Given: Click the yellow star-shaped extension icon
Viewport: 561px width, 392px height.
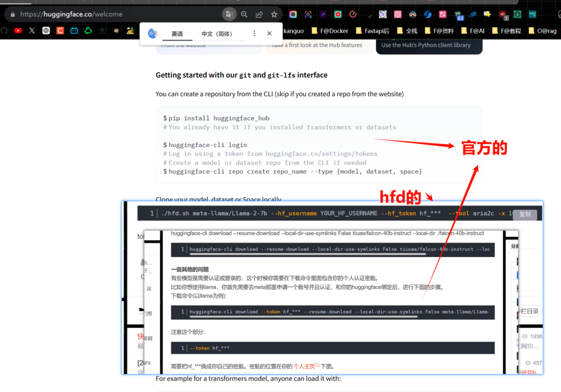Looking at the screenshot, I should [x=487, y=13].
